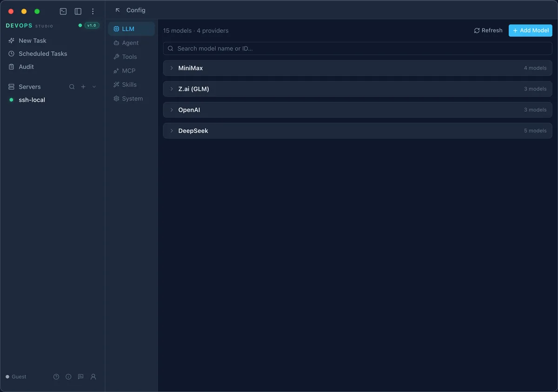Expand the DeepSeek provider group
Screen dimensions: 558x392
coord(358,131)
